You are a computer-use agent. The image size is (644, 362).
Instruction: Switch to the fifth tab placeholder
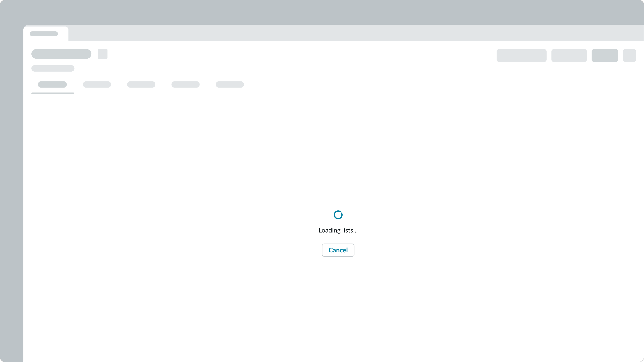(x=229, y=85)
